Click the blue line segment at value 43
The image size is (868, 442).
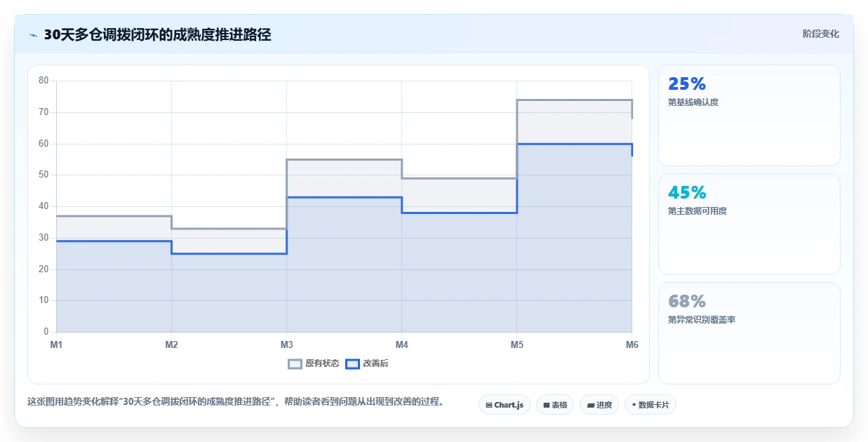click(x=344, y=197)
